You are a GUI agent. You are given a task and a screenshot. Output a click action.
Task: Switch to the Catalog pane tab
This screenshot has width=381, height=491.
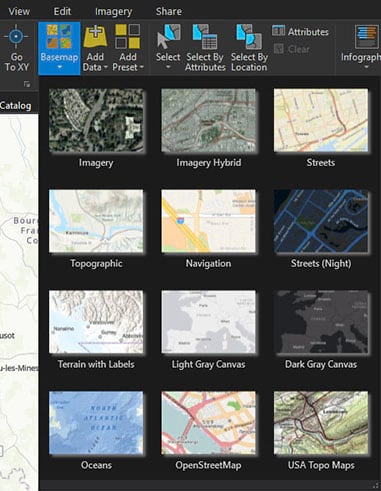(x=16, y=106)
